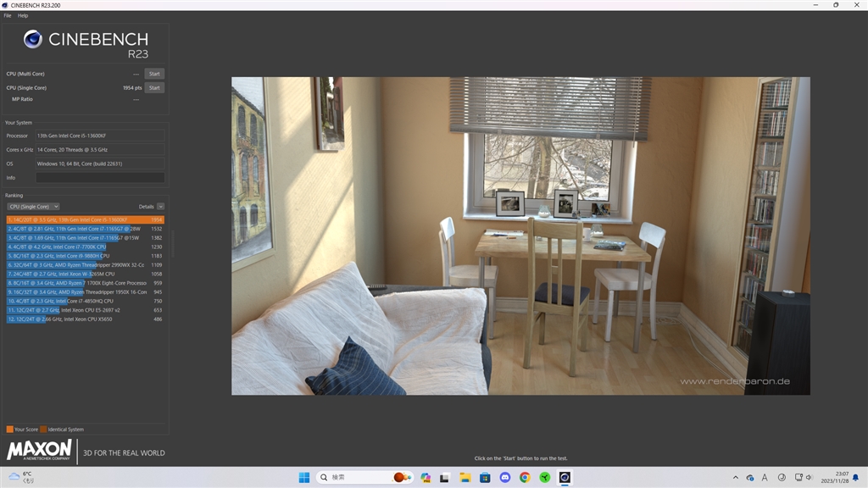Select ranking row Intel Xeon W-3265M

pos(86,274)
